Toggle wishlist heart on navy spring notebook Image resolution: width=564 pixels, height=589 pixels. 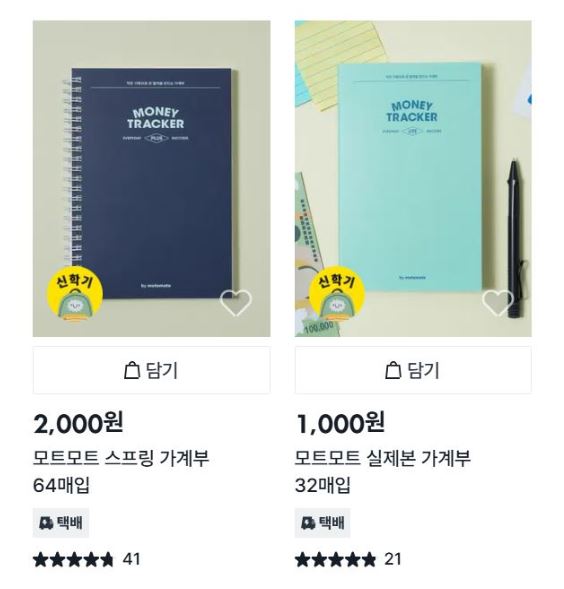point(235,303)
